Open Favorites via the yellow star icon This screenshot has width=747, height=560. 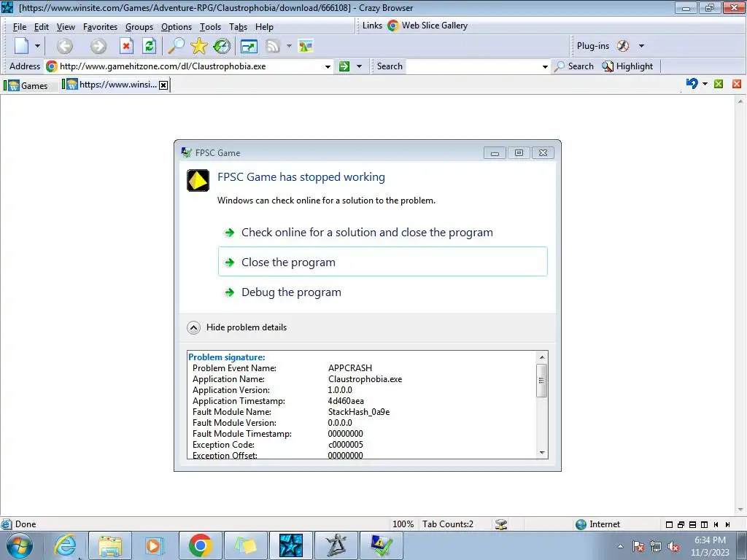(198, 46)
